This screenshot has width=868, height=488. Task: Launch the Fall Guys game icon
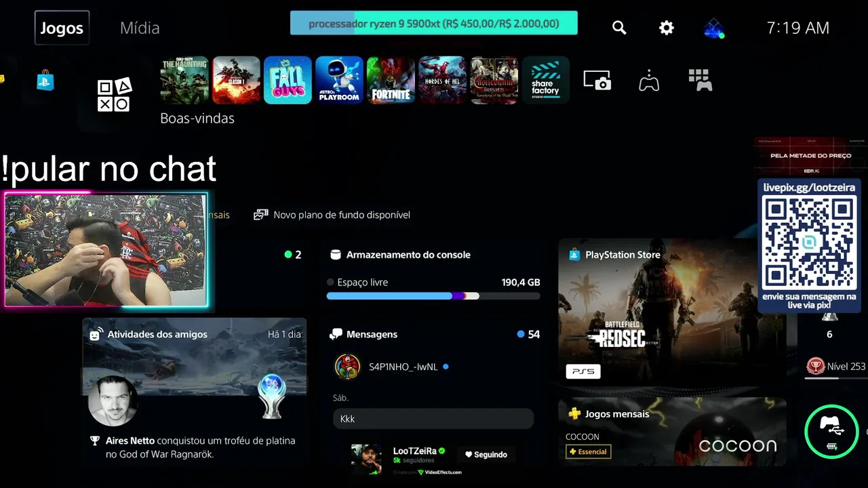pyautogui.click(x=288, y=80)
